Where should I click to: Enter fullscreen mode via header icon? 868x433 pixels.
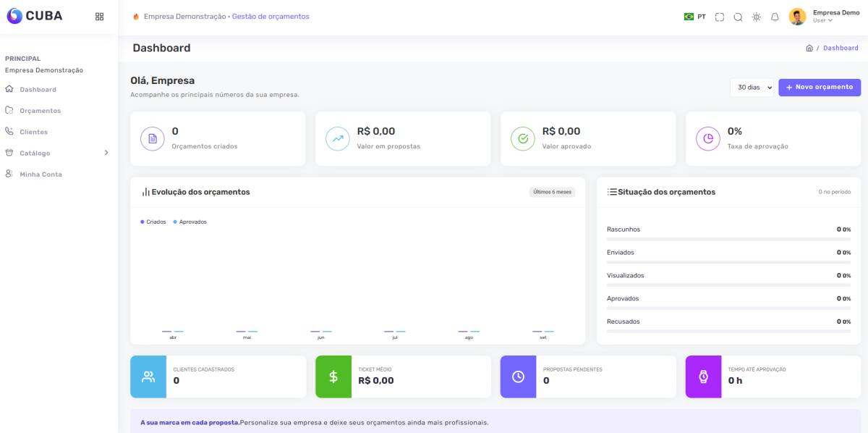click(720, 17)
